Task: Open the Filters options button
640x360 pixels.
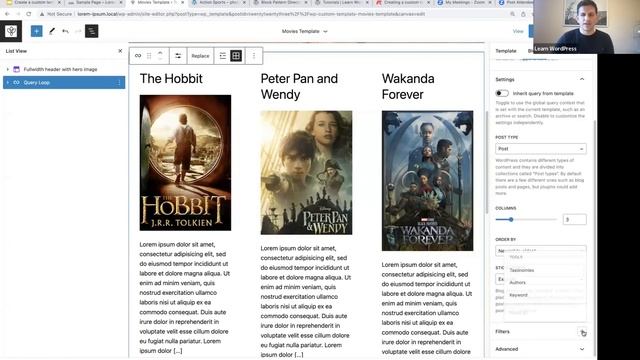Action: click(x=582, y=332)
